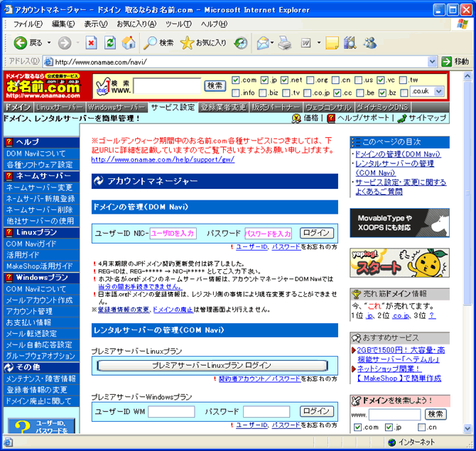The height and width of the screenshot is (451, 476).
Task: Switch to the サービス設定 tab
Action: tap(173, 107)
